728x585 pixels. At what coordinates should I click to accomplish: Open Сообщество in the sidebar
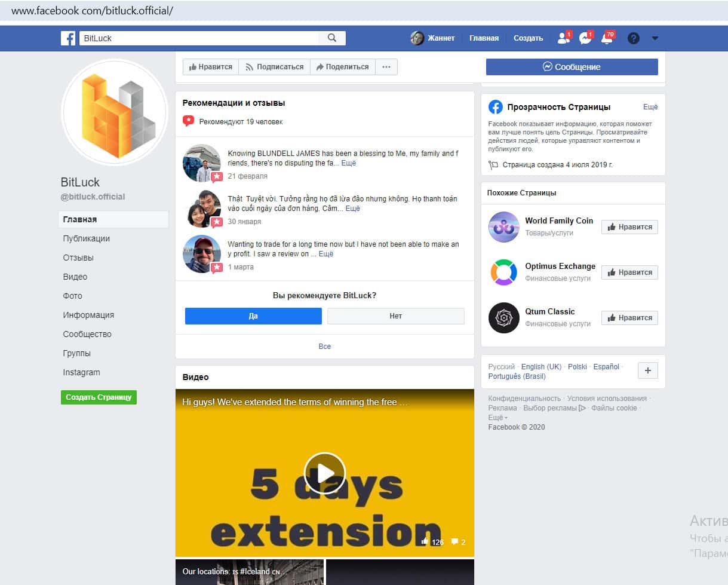tap(87, 334)
